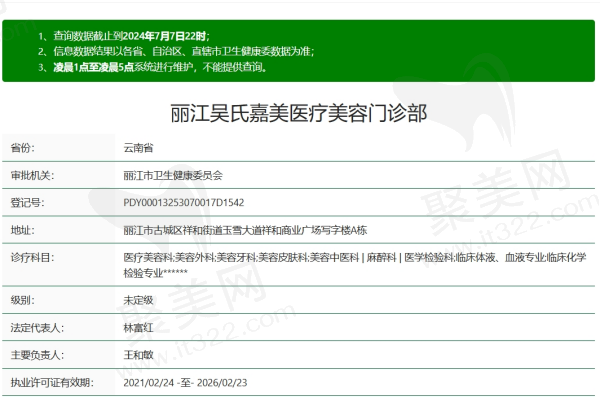Select the main person name 王和敏
Image resolution: width=600 pixels, height=406 pixels.
(138, 355)
